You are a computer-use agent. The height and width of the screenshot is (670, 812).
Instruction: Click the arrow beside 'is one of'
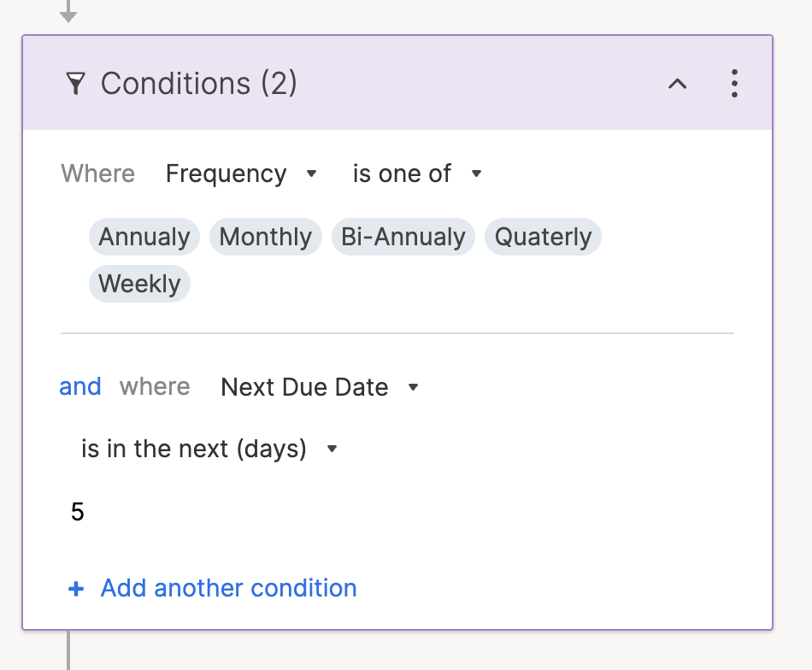(x=477, y=173)
